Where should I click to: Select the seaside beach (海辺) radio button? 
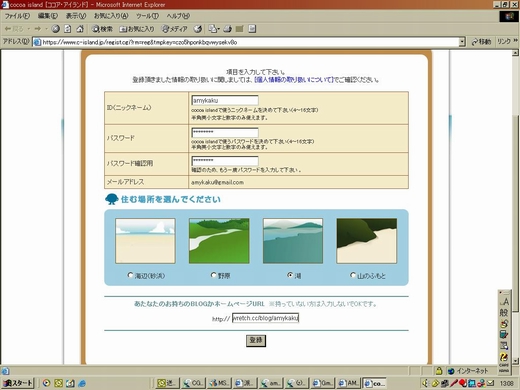(x=130, y=275)
